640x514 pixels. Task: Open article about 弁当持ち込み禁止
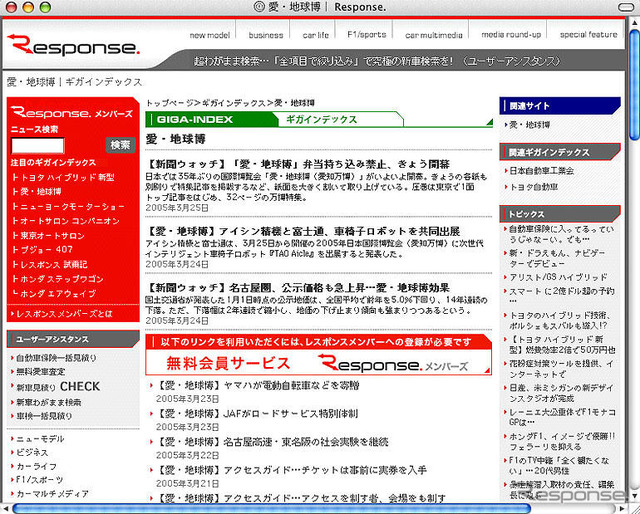click(x=298, y=164)
